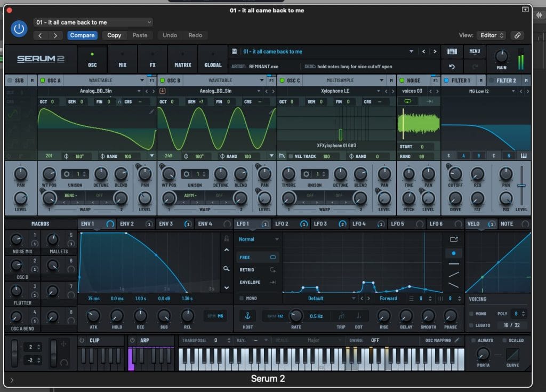Viewport: 546px width, 392px height.
Task: Click the MAIN volume knob
Action: pos(501,56)
